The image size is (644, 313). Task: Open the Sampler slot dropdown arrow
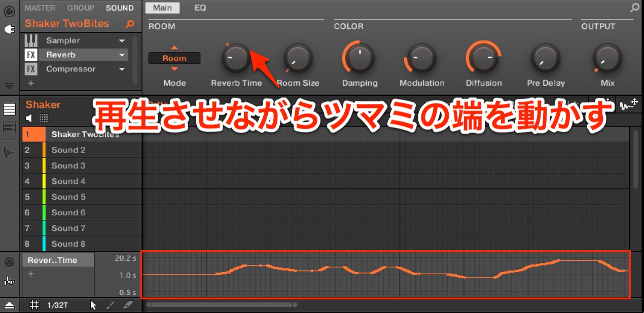122,41
